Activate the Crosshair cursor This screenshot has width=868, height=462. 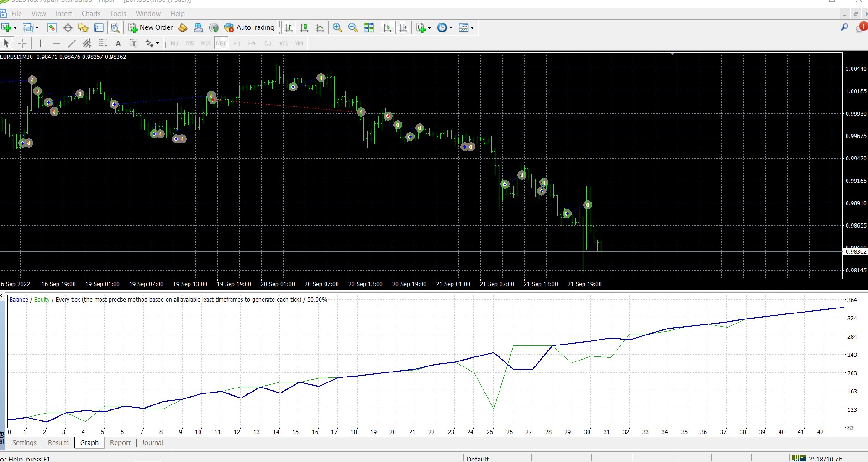[22, 43]
